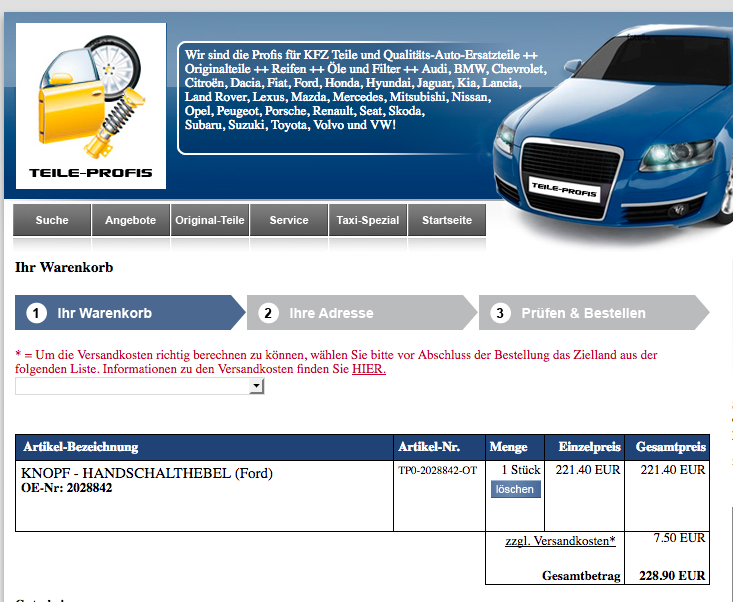Image resolution: width=733 pixels, height=602 pixels.
Task: Open the Suche navigation item
Action: pyautogui.click(x=52, y=220)
